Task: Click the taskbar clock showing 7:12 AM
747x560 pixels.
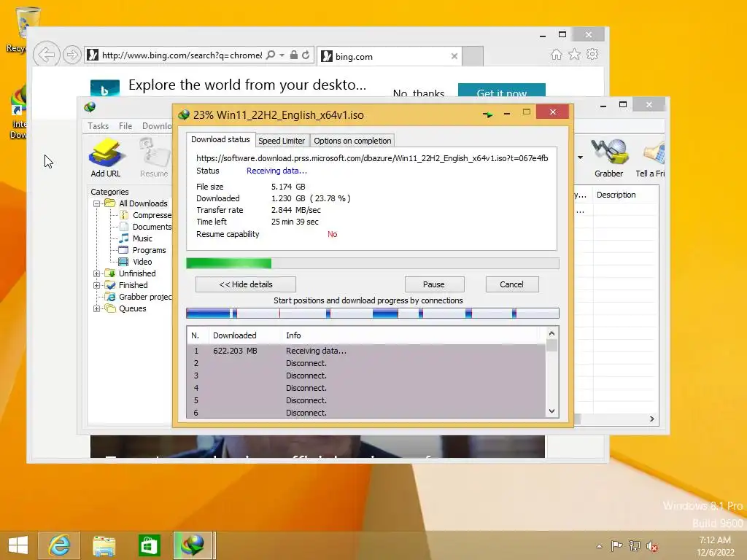Action: click(715, 546)
